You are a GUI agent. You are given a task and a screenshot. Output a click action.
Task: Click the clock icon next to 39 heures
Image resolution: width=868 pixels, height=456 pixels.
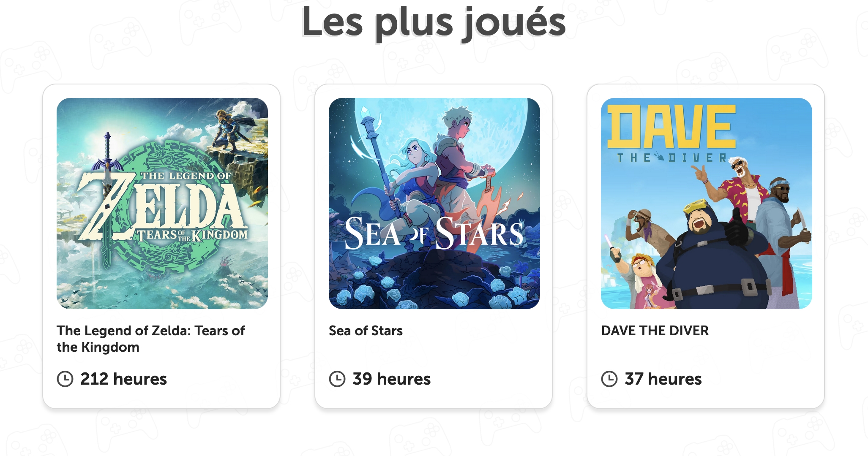pyautogui.click(x=337, y=379)
